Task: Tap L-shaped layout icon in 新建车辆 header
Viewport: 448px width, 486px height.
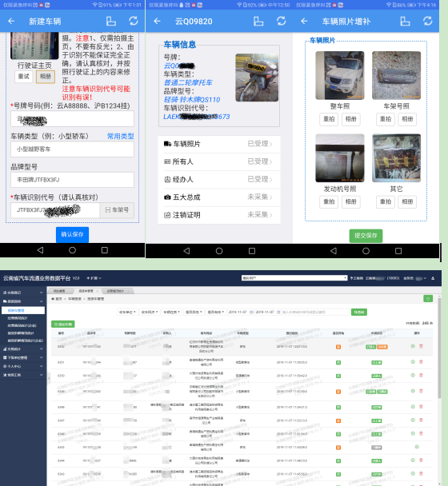Action: coord(110,21)
